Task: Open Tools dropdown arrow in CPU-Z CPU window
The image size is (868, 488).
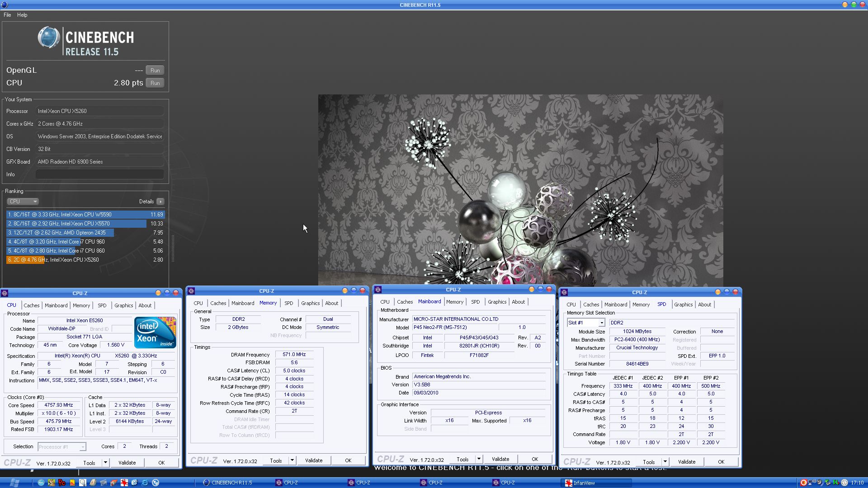Action: coord(105,463)
